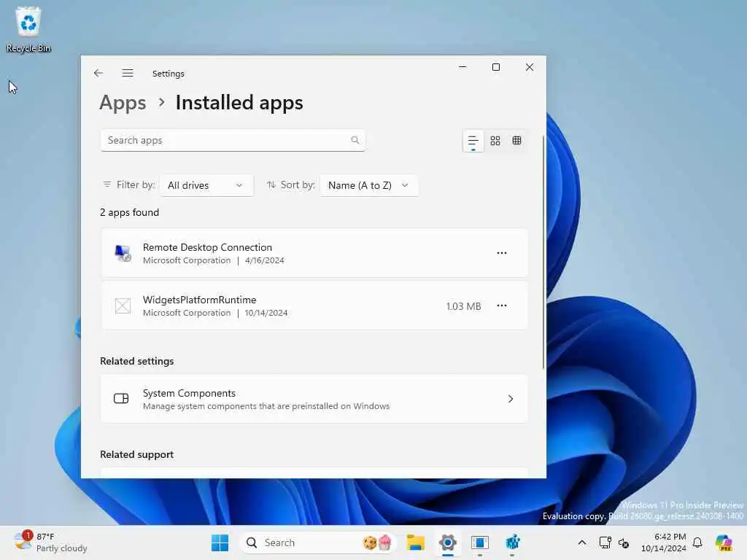Click the network status tray icon
Screen dimensions: 747x560
pyautogui.click(x=605, y=542)
